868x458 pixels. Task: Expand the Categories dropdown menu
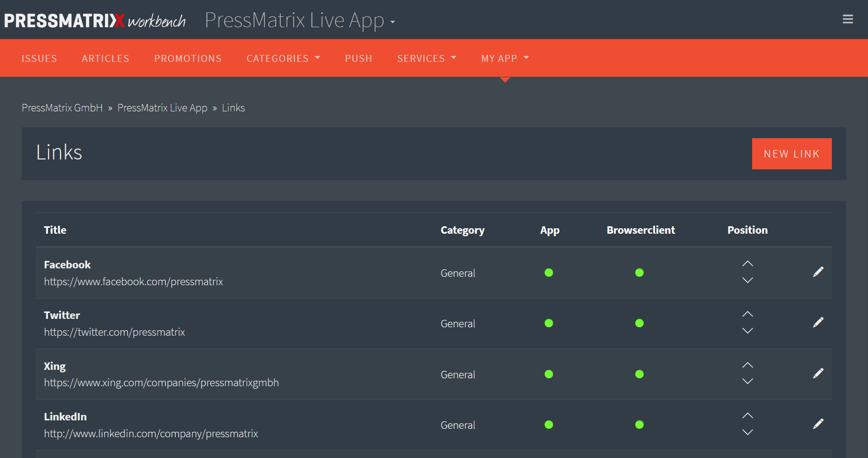(283, 58)
